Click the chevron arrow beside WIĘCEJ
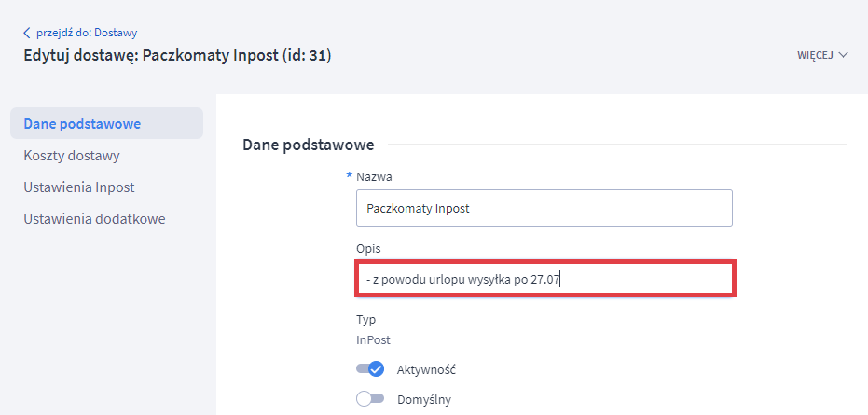The image size is (868, 415). tap(844, 55)
